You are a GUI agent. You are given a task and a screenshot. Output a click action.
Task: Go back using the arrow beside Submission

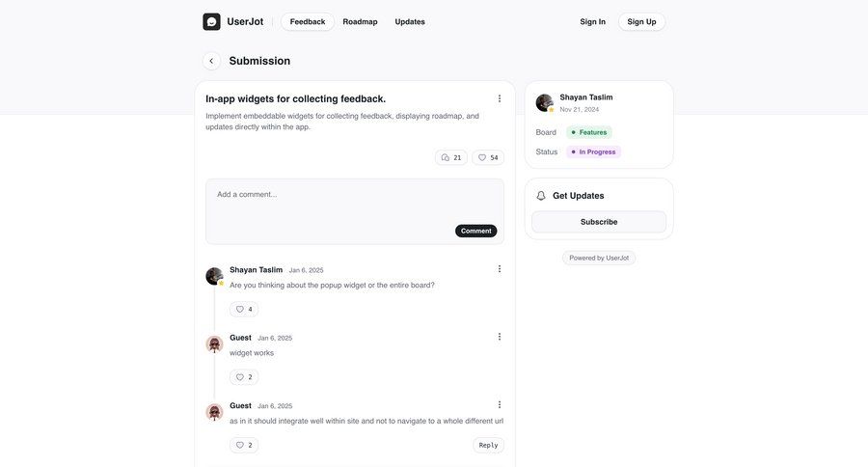pos(211,61)
